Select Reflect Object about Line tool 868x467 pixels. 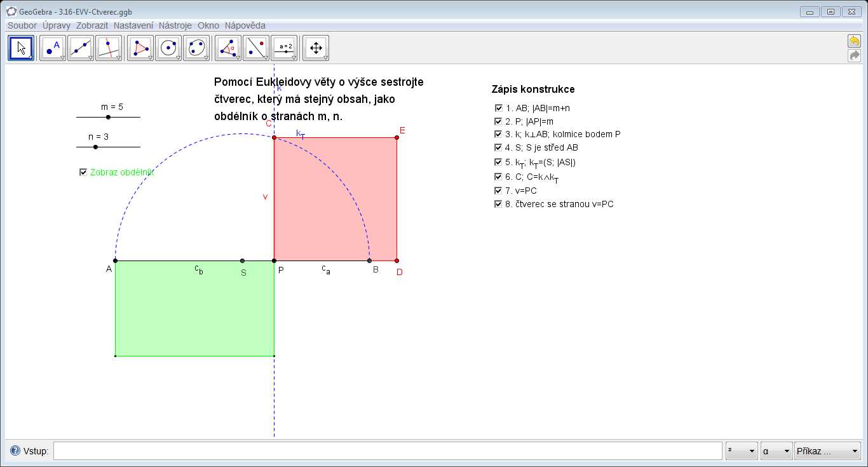pyautogui.click(x=256, y=48)
